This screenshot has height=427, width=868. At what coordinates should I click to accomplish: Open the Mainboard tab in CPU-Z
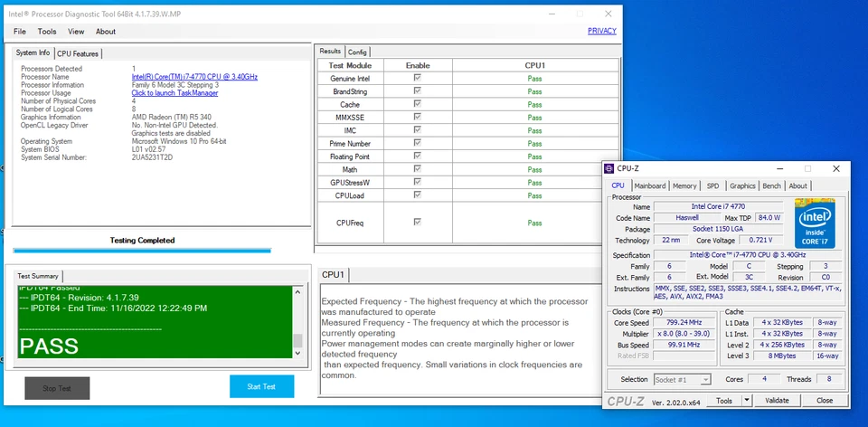click(650, 186)
